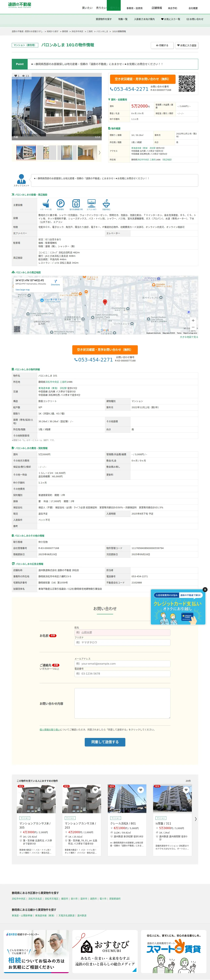Click the top orange 空き状況確認 inquiry button
The image size is (210, 980).
(143, 79)
